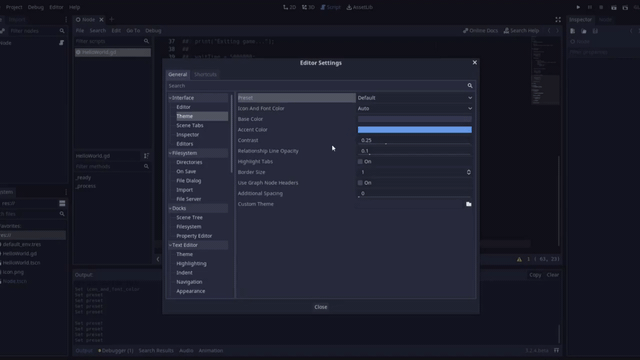640x360 pixels.
Task: Click the warning triangle icon in script status
Action: [519, 259]
